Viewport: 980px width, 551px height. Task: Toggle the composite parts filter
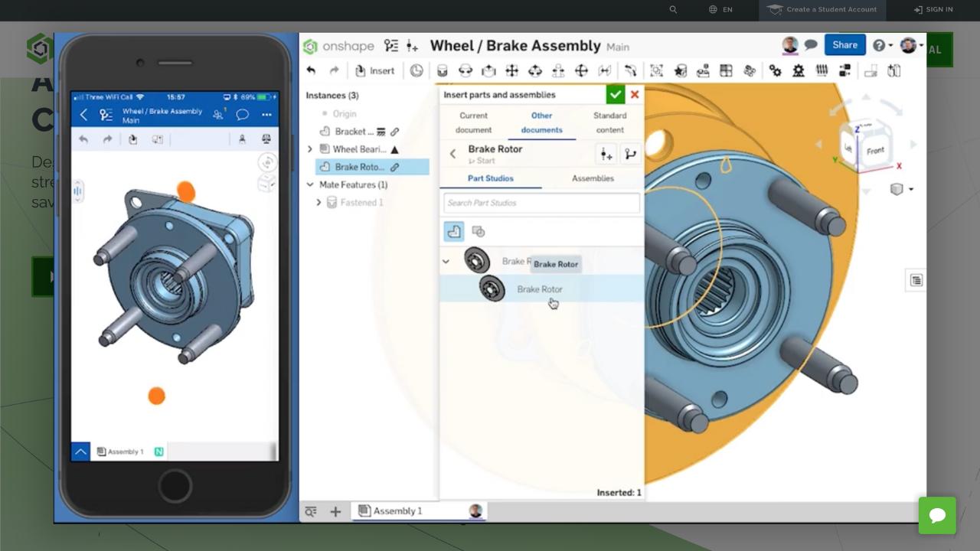479,231
